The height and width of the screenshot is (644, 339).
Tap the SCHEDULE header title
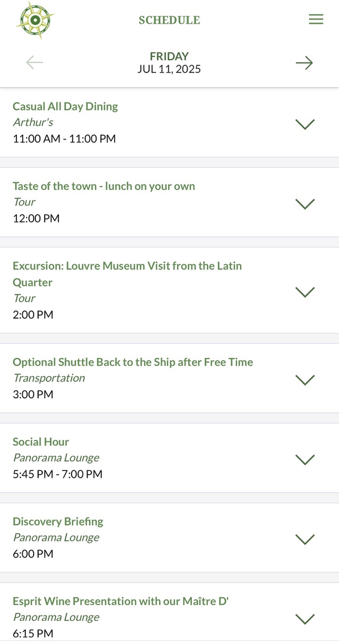tap(169, 20)
